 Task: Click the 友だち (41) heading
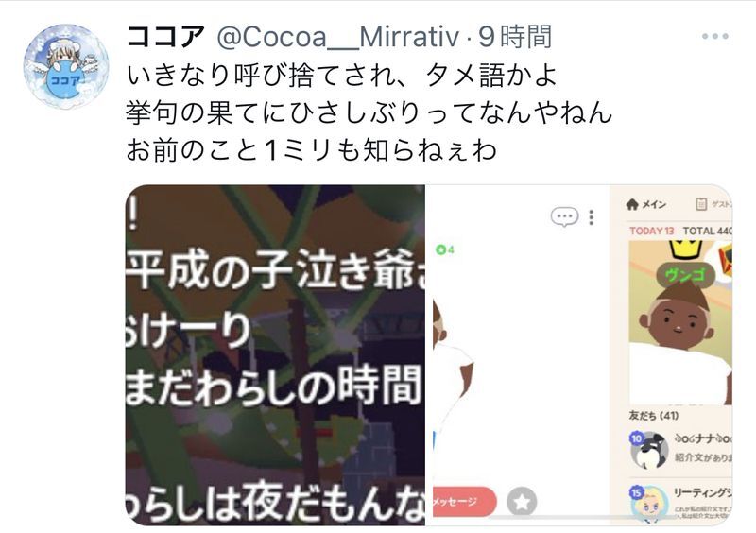coord(654,415)
